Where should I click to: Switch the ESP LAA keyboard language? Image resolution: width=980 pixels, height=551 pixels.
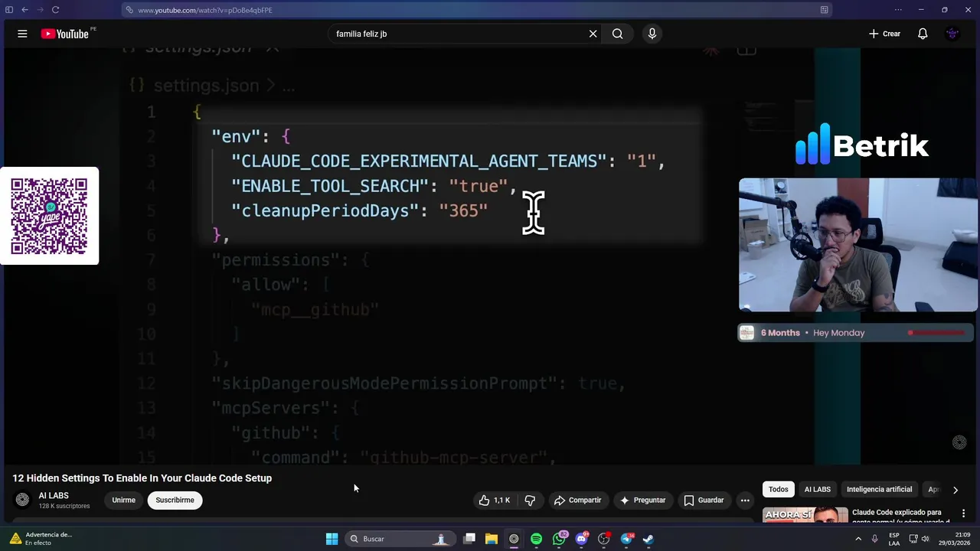coord(894,539)
